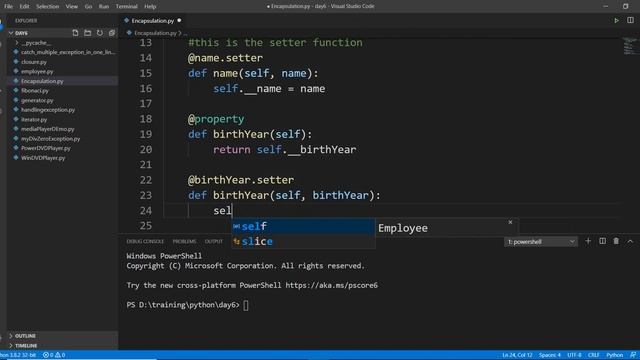Open the Selection menu
Viewport: 640px width, 360px height.
47,6
